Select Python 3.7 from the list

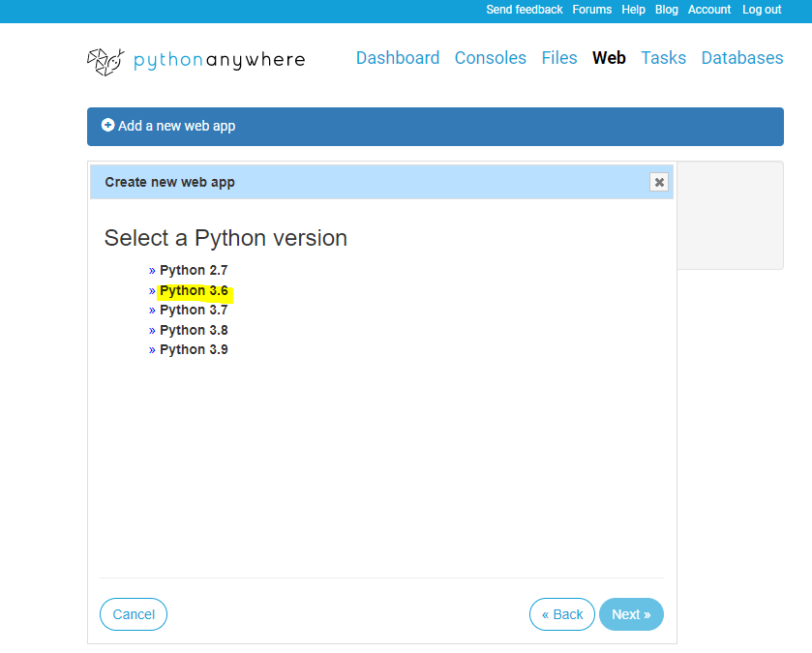tap(194, 310)
